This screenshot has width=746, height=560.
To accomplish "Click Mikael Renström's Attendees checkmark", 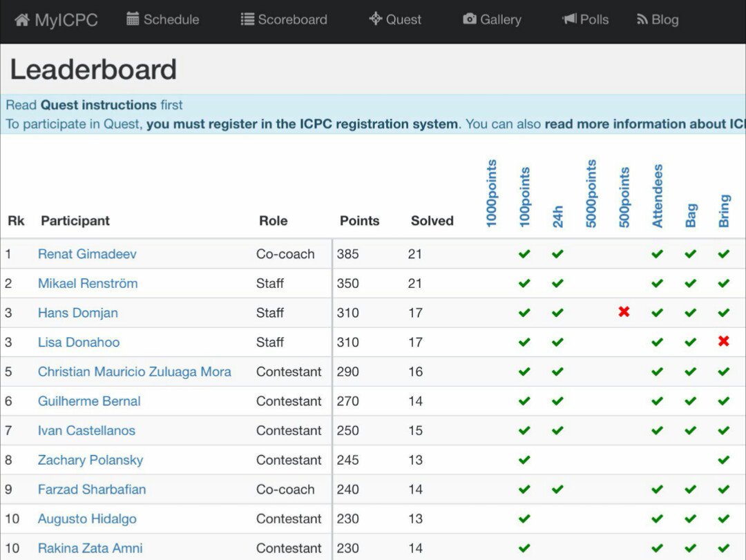I will (657, 283).
